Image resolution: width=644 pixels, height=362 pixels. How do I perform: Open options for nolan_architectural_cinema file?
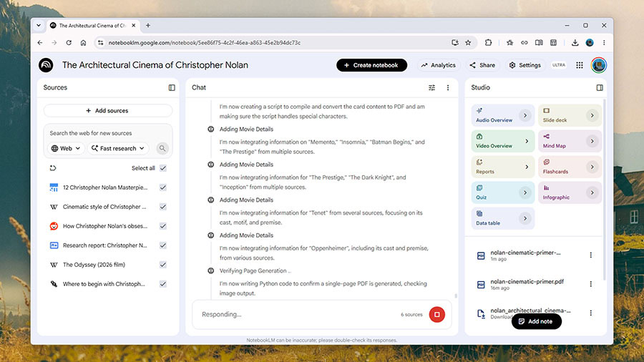click(590, 313)
